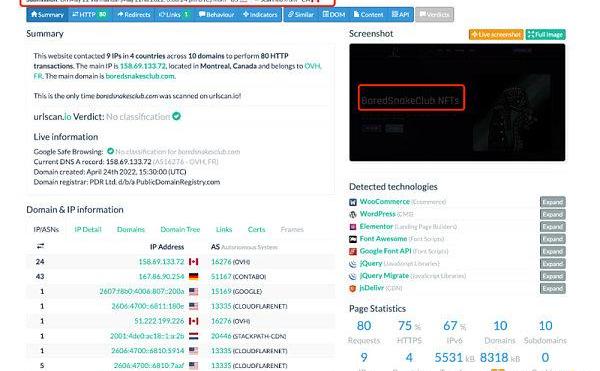Expand the Google Font API details
600x371 pixels.
click(553, 251)
